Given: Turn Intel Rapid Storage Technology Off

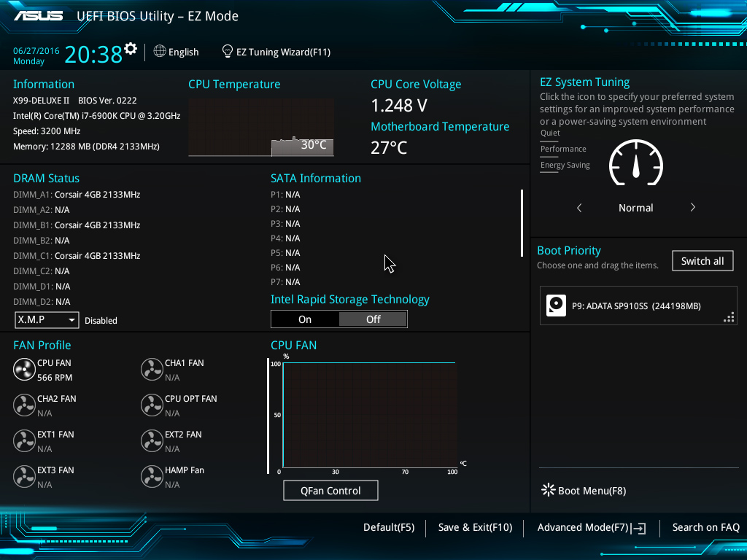Looking at the screenshot, I should click(373, 319).
